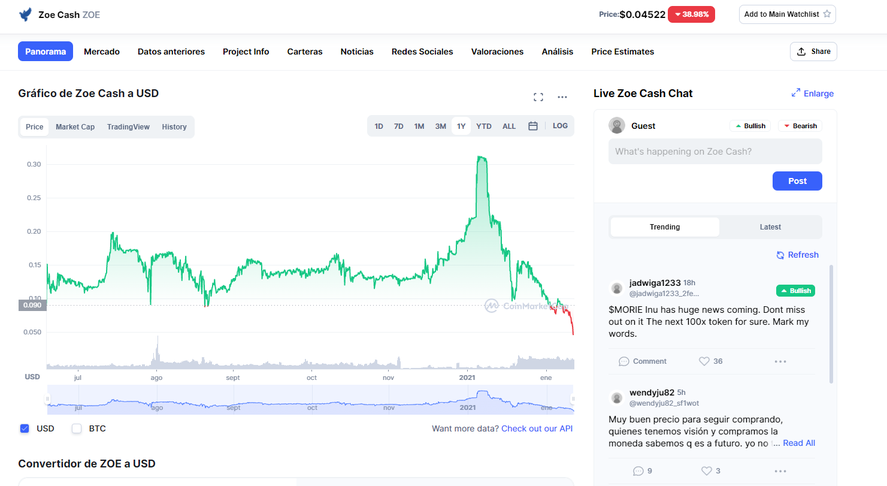This screenshot has width=887, height=486.
Task: Like jadwiga1233's post with heart icon
Action: coord(704,362)
